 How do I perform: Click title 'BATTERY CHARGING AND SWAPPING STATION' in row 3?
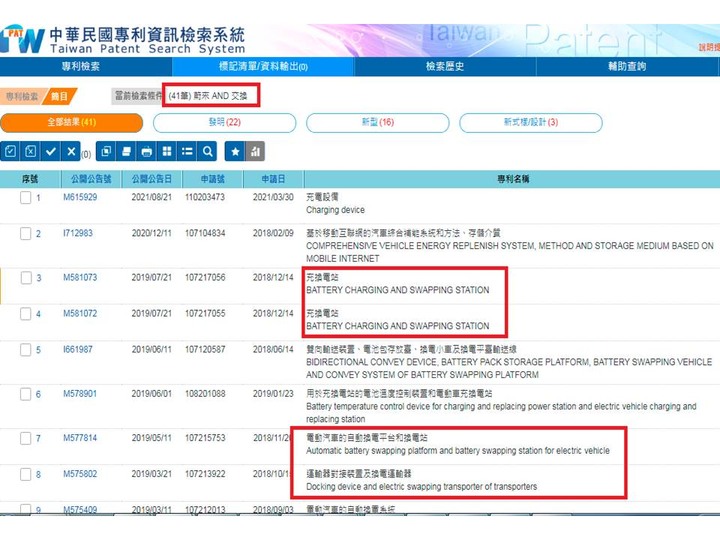[x=398, y=290]
